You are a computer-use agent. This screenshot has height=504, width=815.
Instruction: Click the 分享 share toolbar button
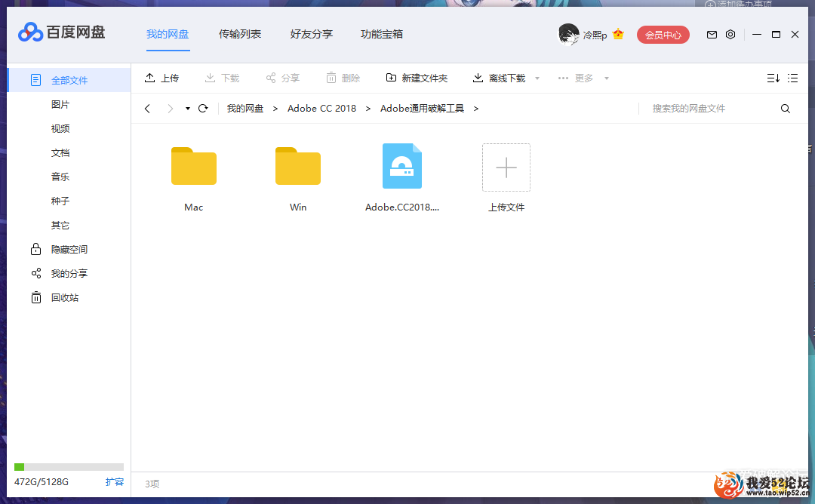pos(283,78)
